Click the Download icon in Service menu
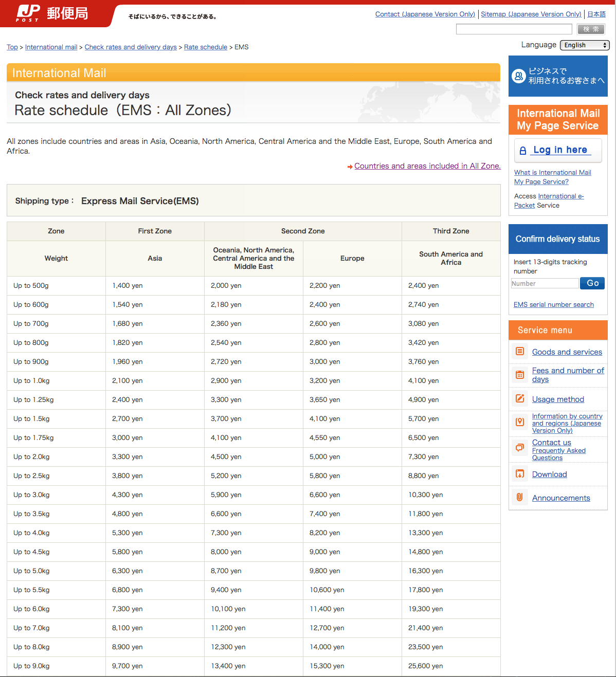The height and width of the screenshot is (677, 616). (520, 474)
